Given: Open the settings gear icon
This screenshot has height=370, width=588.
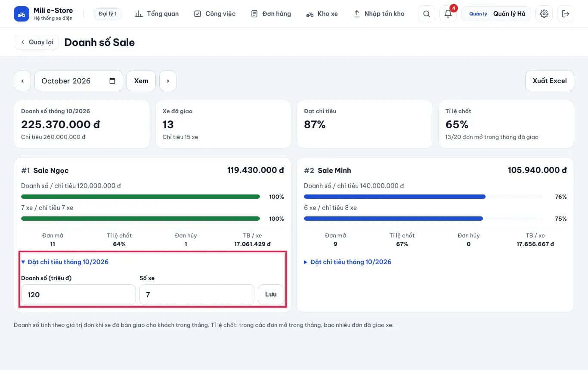Looking at the screenshot, I should coord(544,14).
